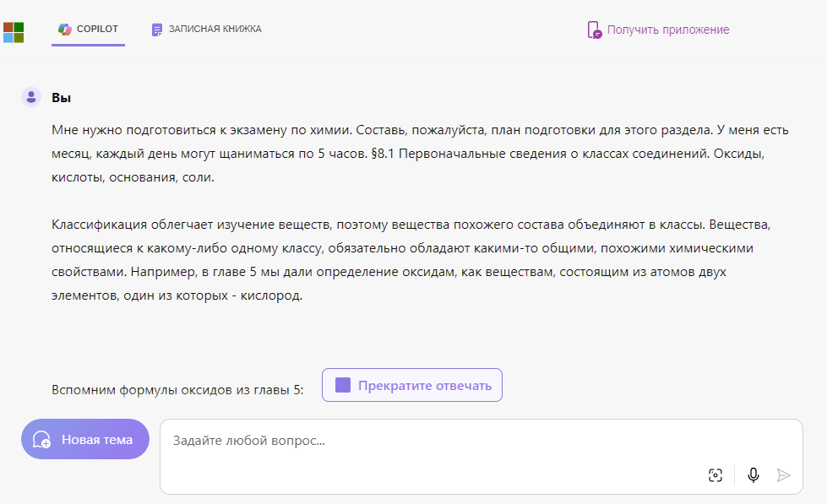Add an image using the screenshot capture icon
This screenshot has height=504, width=827.
715,475
